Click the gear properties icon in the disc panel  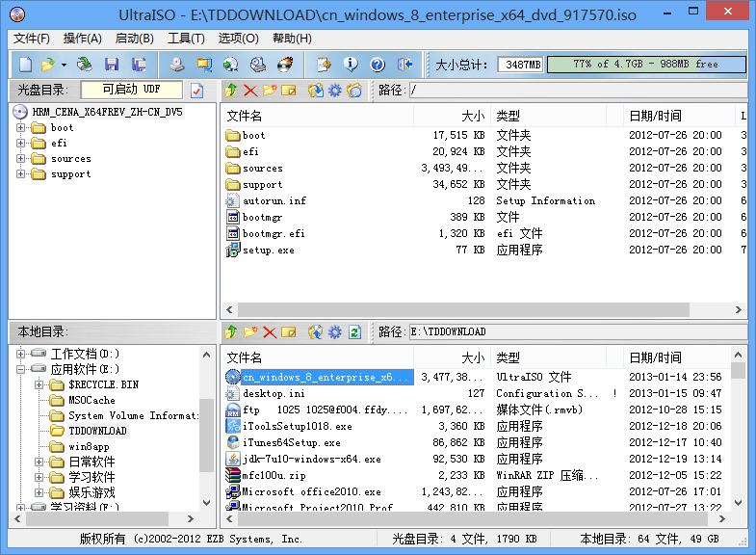334,91
